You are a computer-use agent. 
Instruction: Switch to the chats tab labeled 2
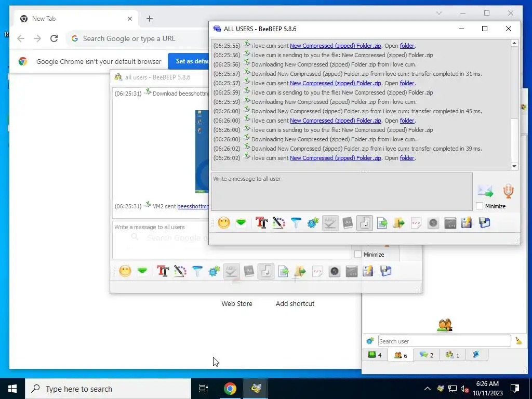tap(427, 355)
